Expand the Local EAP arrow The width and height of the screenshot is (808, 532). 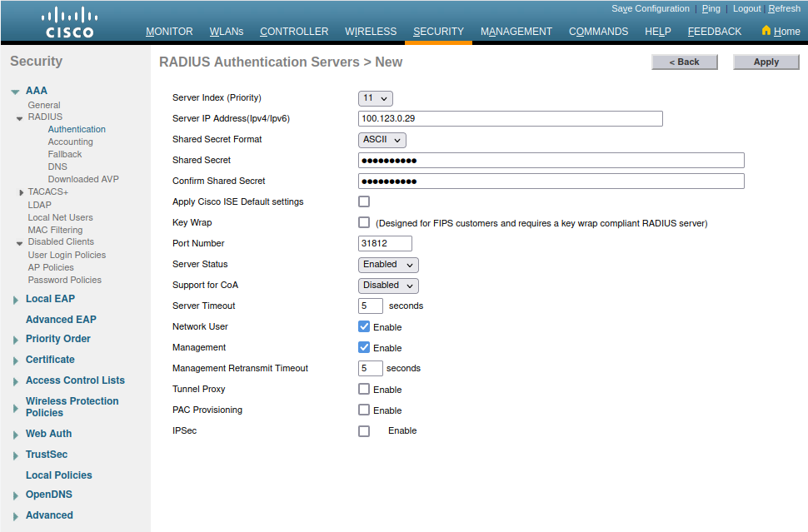tap(16, 300)
